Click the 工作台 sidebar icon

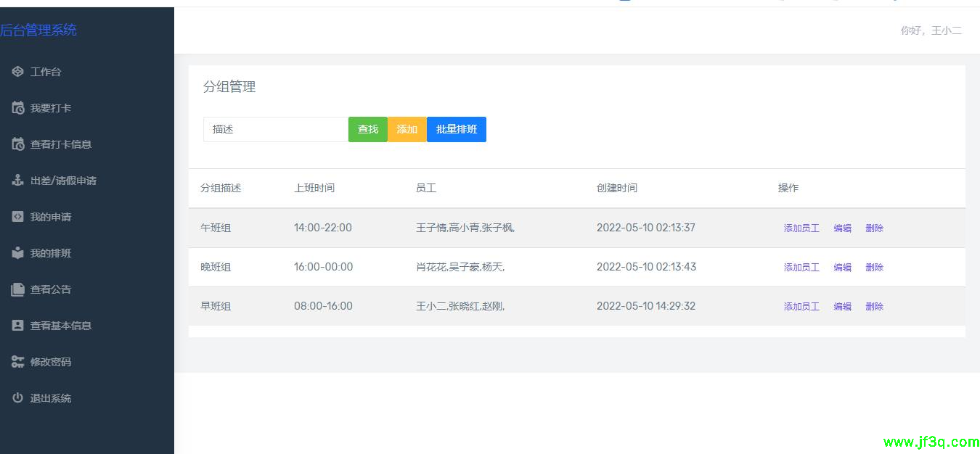(17, 72)
